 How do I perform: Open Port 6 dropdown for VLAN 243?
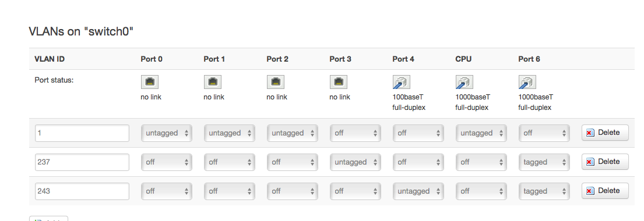[544, 191]
